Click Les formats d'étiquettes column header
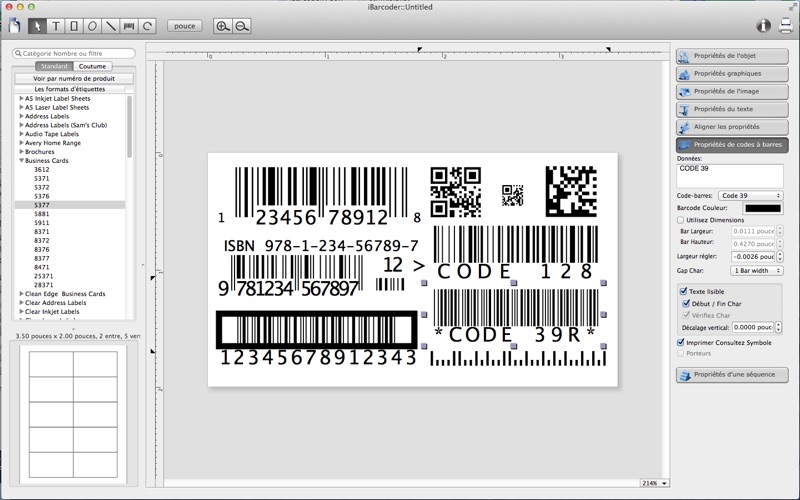 [x=70, y=89]
